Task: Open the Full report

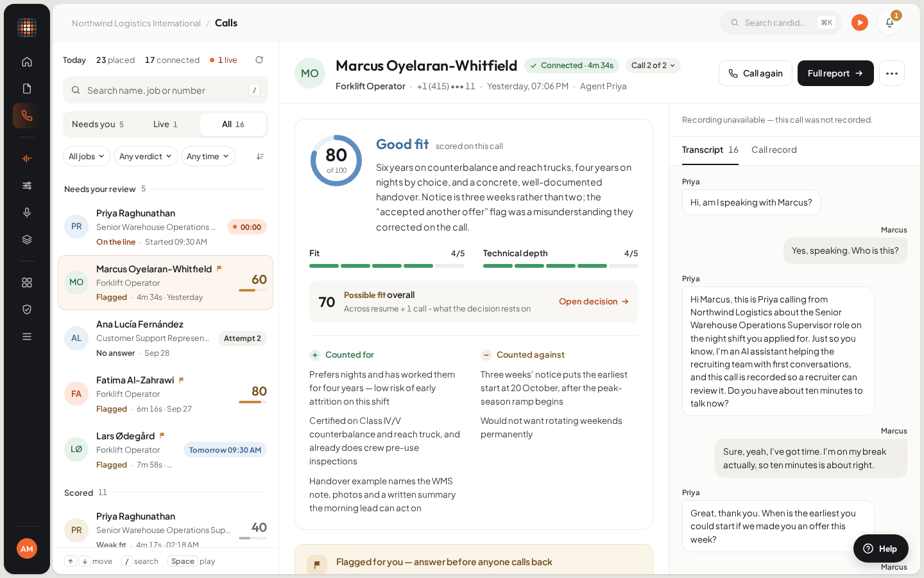Action: [x=835, y=73]
